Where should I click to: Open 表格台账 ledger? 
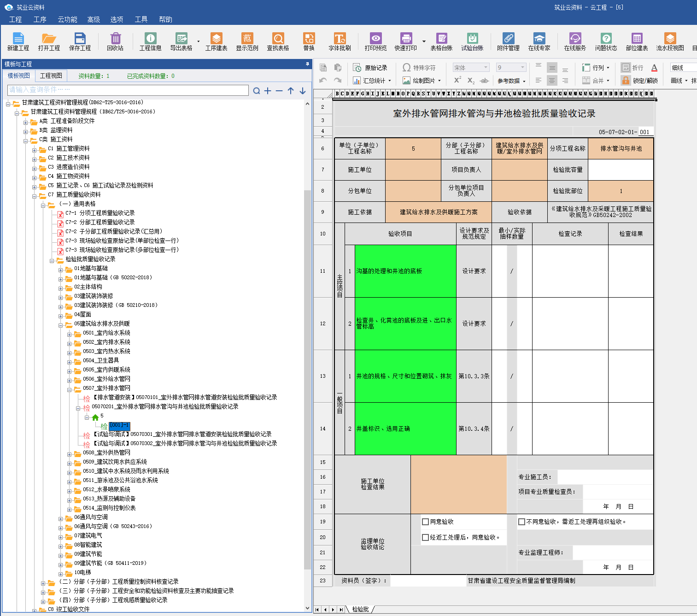click(442, 41)
